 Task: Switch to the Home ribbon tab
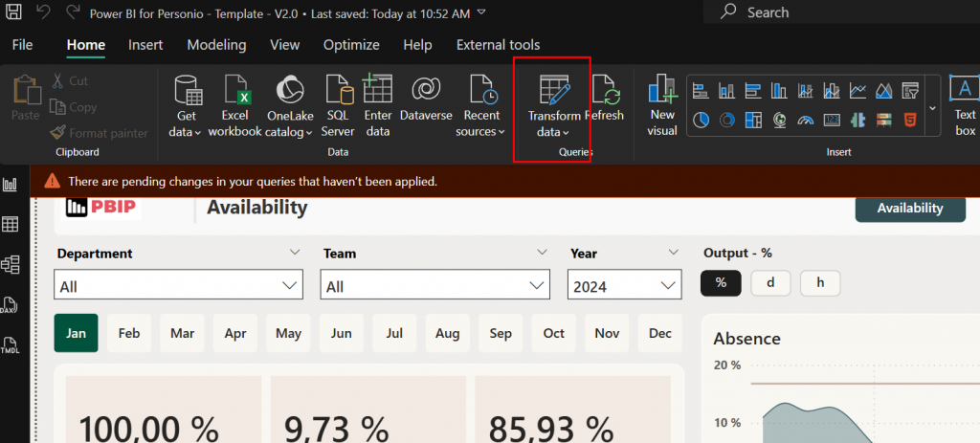click(85, 45)
